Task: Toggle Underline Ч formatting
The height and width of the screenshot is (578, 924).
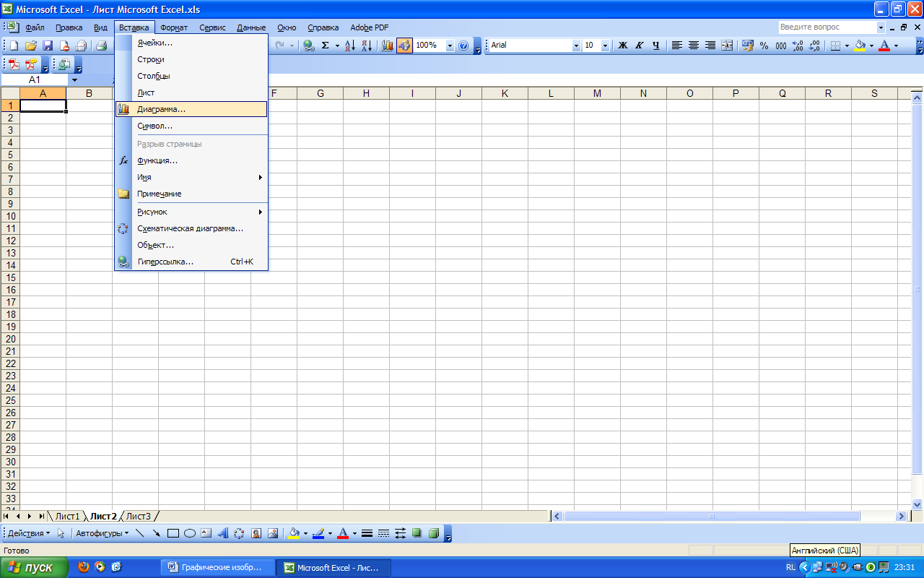Action: 655,46
